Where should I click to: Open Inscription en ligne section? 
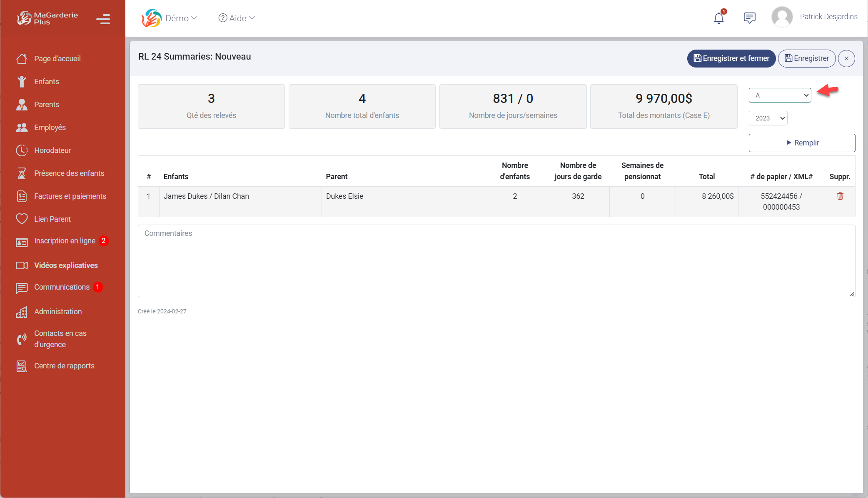[x=65, y=241]
